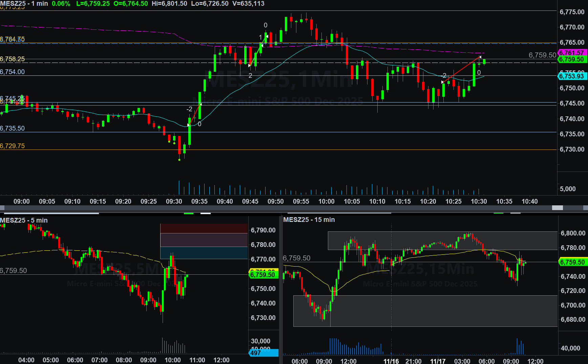The image size is (588, 364).
Task: Click the swing label -2 near 09:33
Action: coord(189,109)
